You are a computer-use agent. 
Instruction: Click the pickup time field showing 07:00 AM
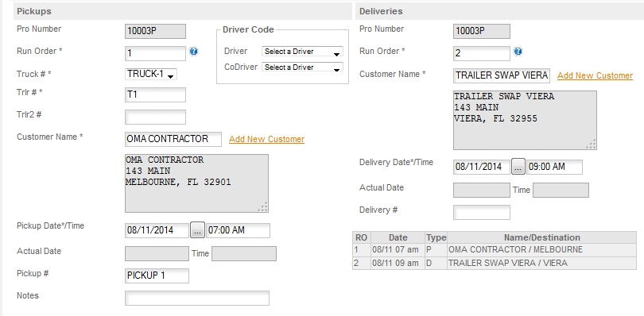coord(239,230)
